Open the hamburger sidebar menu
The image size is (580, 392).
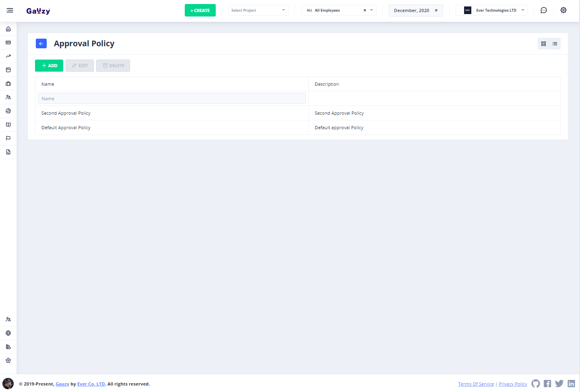[x=10, y=10]
